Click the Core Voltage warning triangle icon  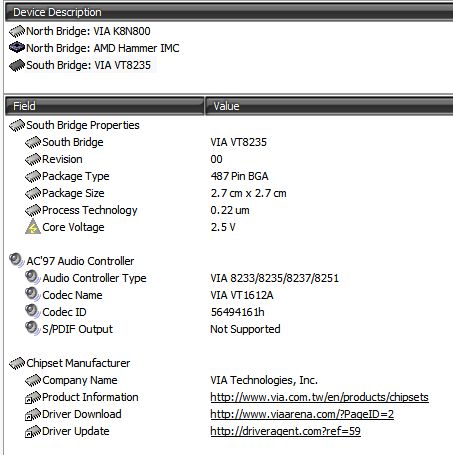point(33,227)
